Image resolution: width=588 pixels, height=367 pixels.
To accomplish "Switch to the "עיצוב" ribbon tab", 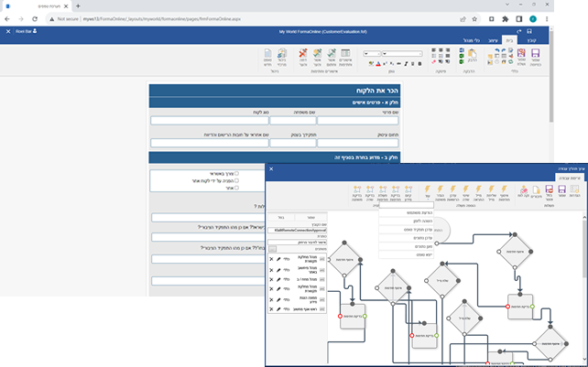I will pos(495,41).
